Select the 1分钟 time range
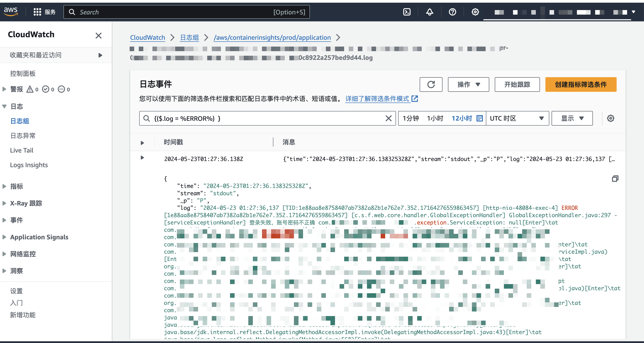Viewport: 644px width, 343px height. coord(411,118)
